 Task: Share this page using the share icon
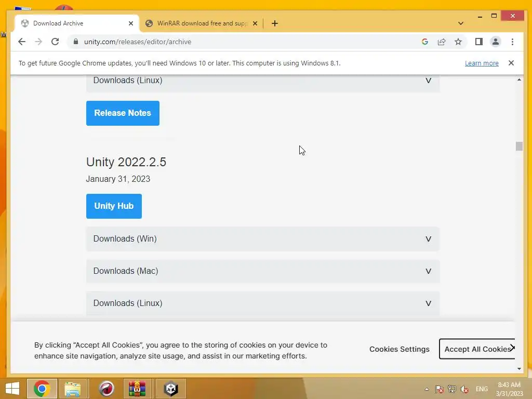[x=442, y=42]
